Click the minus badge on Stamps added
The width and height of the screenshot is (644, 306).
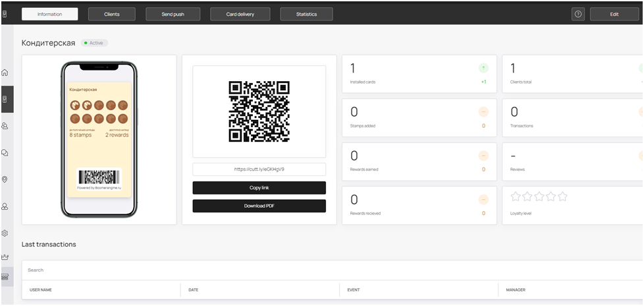483,112
